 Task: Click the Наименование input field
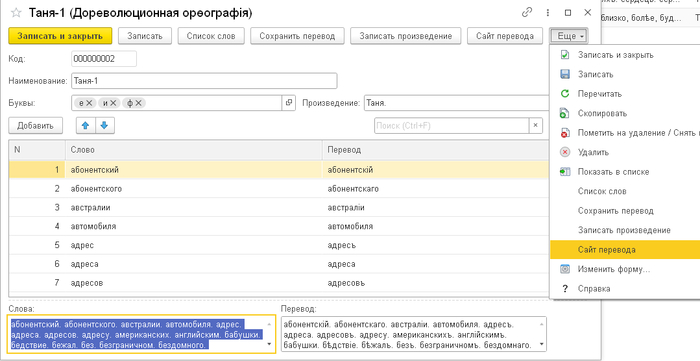coord(204,81)
